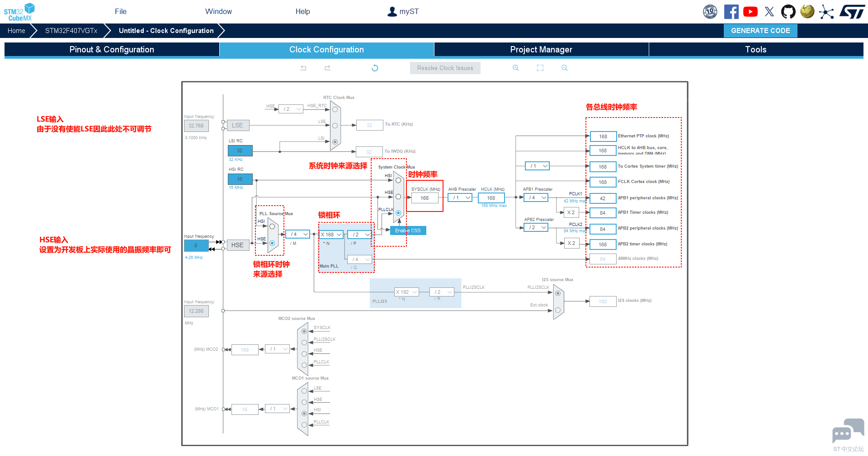Open the Cortex System timer divider dropdown

[x=537, y=166]
